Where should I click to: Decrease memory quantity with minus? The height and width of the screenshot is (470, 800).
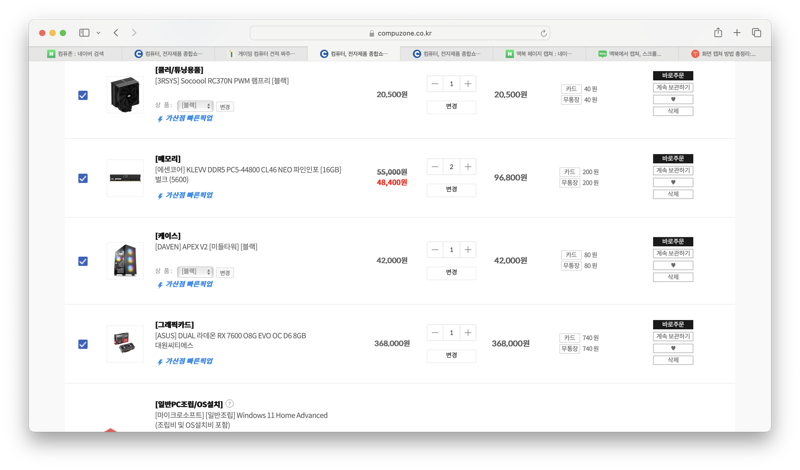pyautogui.click(x=435, y=166)
